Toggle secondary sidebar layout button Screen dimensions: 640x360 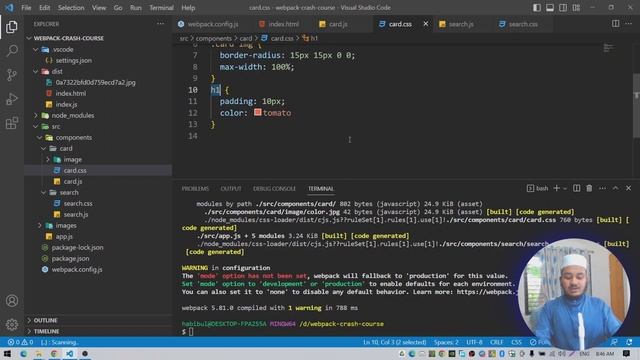pyautogui.click(x=563, y=8)
